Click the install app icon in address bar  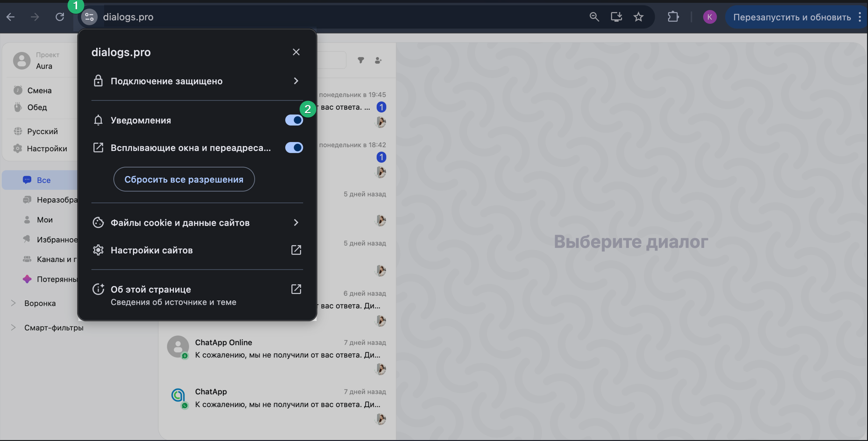(616, 17)
